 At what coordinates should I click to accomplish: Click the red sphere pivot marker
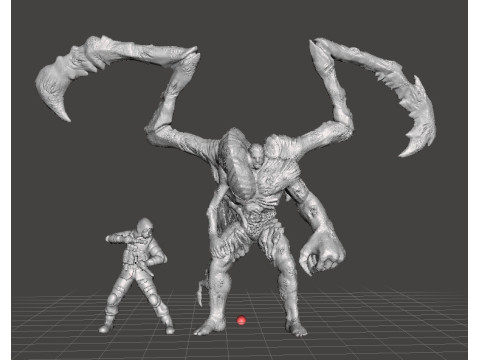[x=241, y=321]
